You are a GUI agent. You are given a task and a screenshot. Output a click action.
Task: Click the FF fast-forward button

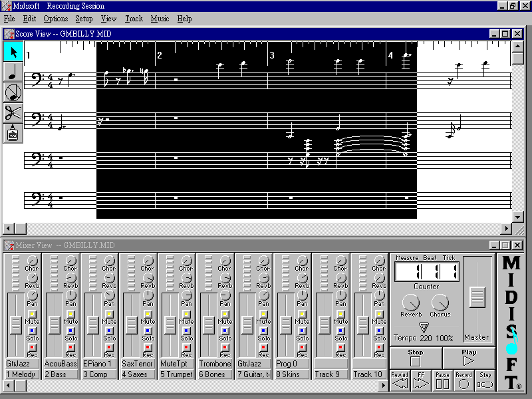420,380
